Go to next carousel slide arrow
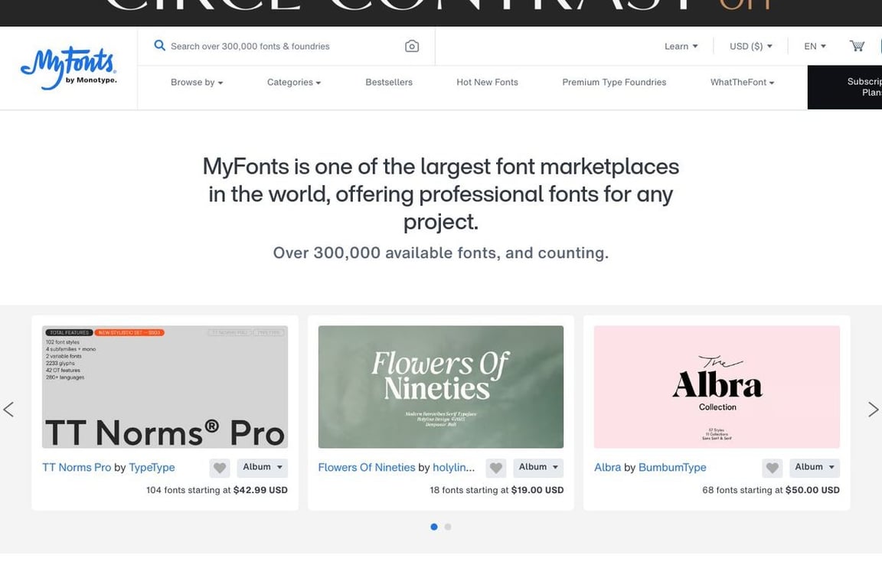Image resolution: width=882 pixels, height=588 pixels. (873, 409)
